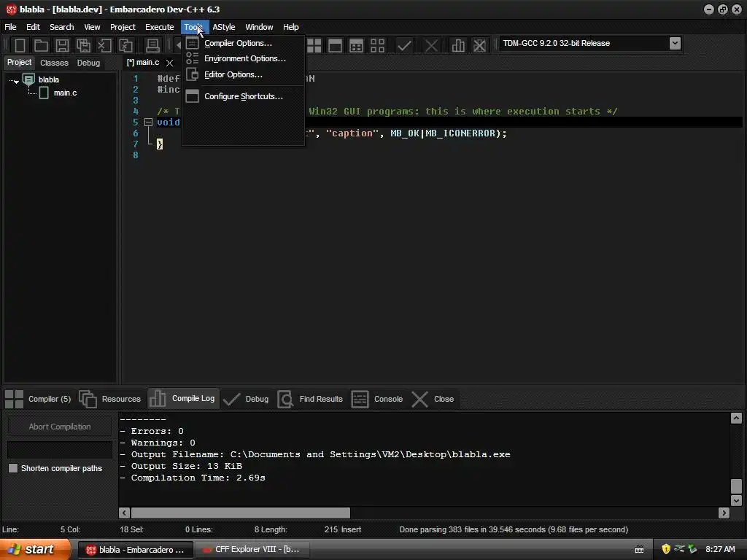
Task: Open the View menu
Action: 92,27
